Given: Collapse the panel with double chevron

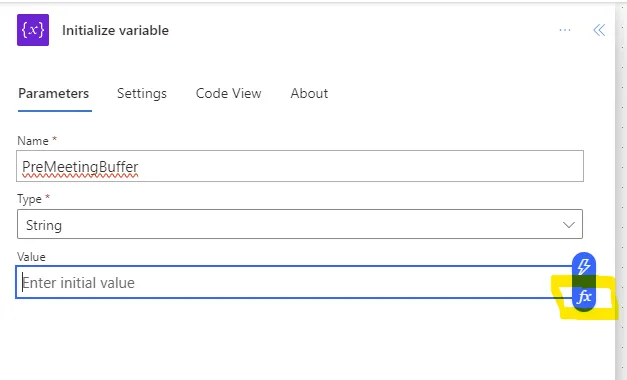Looking at the screenshot, I should coord(599,30).
